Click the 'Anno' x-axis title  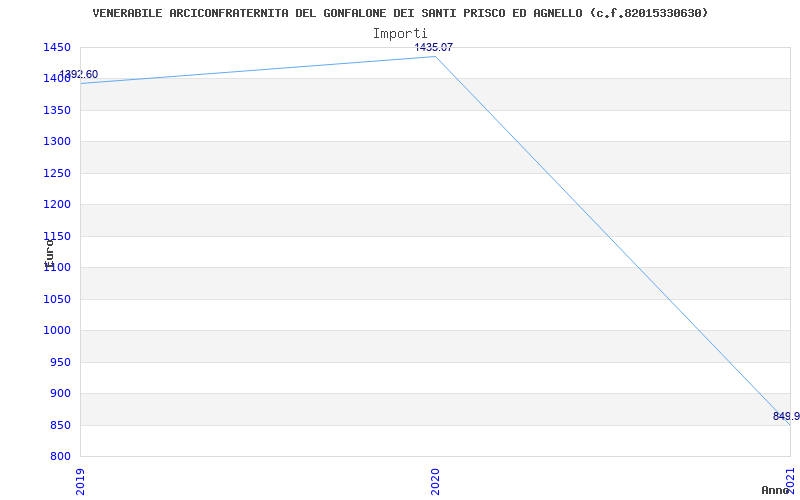[775, 490]
